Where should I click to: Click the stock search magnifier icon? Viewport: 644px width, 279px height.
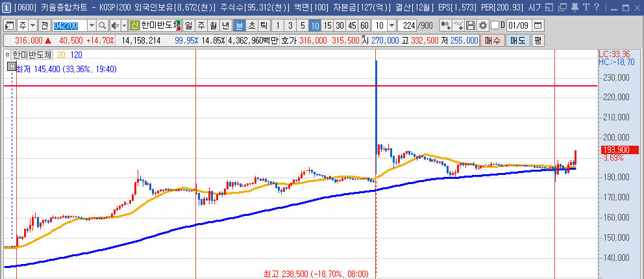(x=103, y=25)
